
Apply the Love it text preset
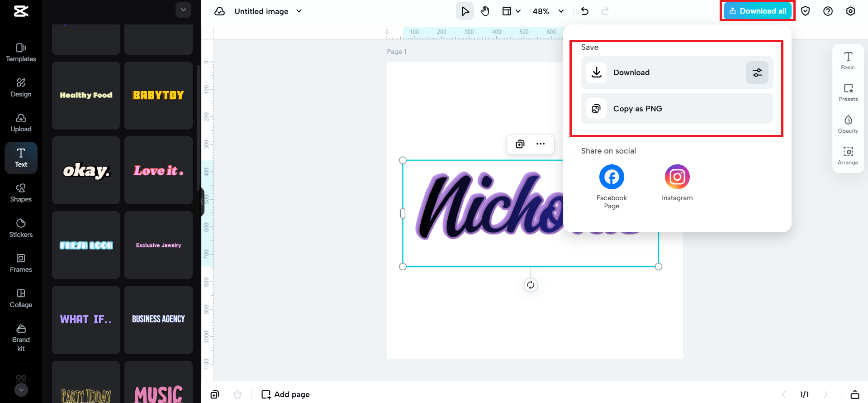point(158,170)
